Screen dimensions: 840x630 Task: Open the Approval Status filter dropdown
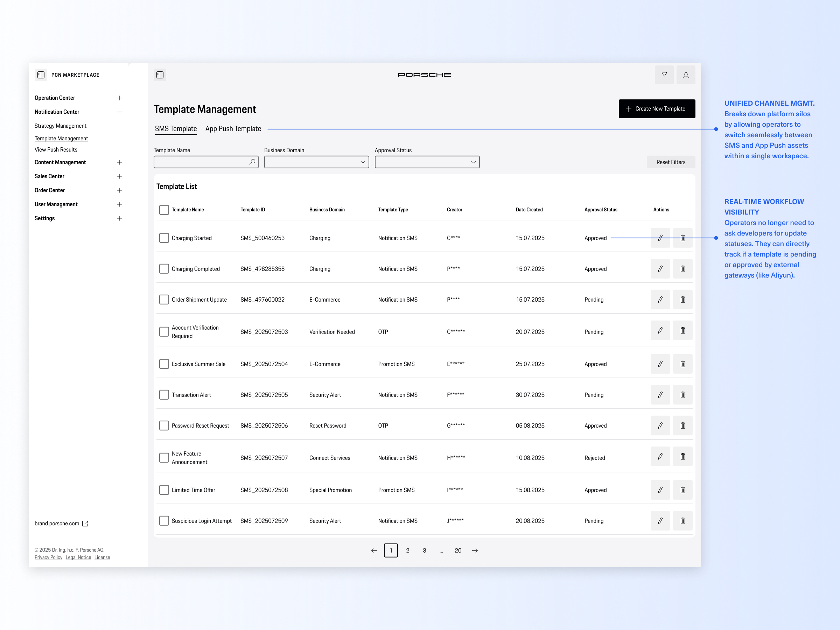pos(427,162)
